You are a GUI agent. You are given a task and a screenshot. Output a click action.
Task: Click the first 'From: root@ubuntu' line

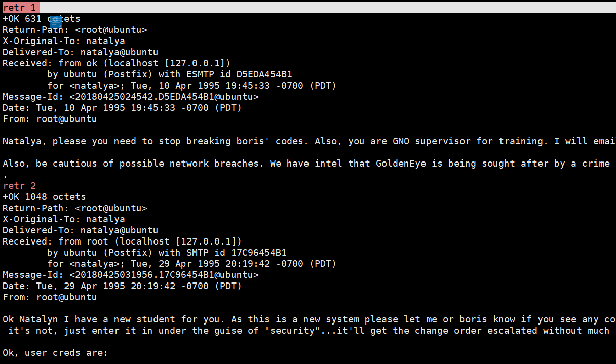click(50, 119)
